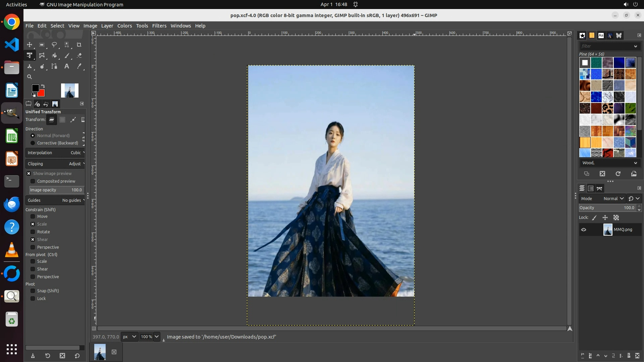This screenshot has height=362, width=644.
Task: Open Google Chrome from the dock
Action: (12, 22)
